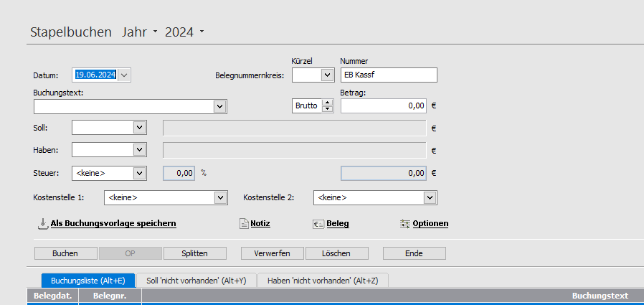
Task: Open the Steuer dropdown showing <keine>
Action: pos(140,173)
